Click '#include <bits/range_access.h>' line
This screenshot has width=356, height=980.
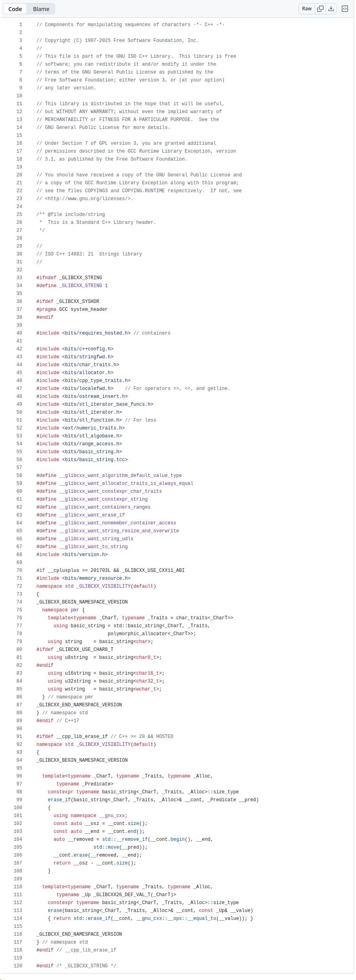click(x=79, y=444)
